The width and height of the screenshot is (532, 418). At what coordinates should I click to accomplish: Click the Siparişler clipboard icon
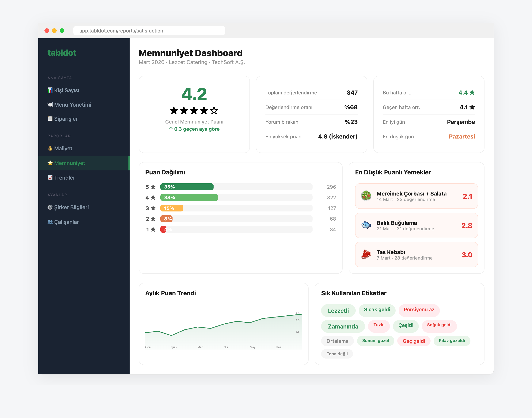tap(50, 119)
